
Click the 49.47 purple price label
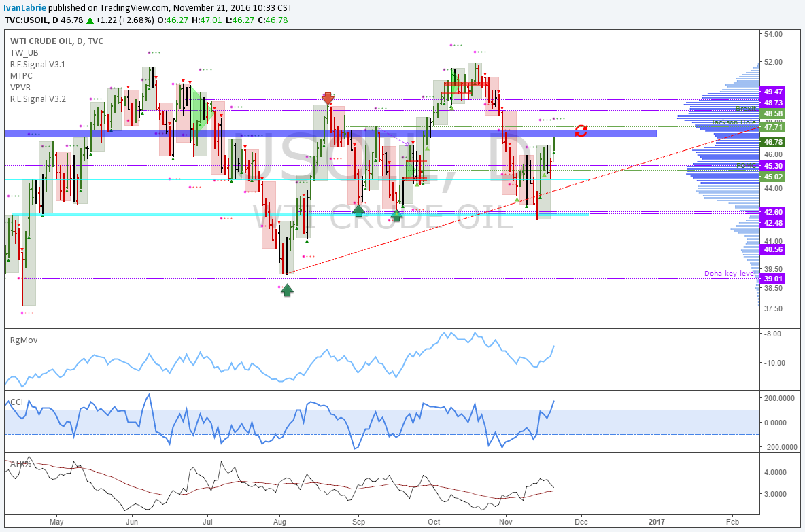tap(773, 92)
